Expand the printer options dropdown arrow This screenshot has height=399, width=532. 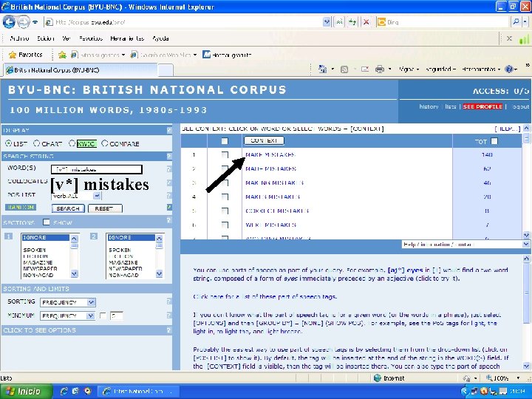click(390, 69)
